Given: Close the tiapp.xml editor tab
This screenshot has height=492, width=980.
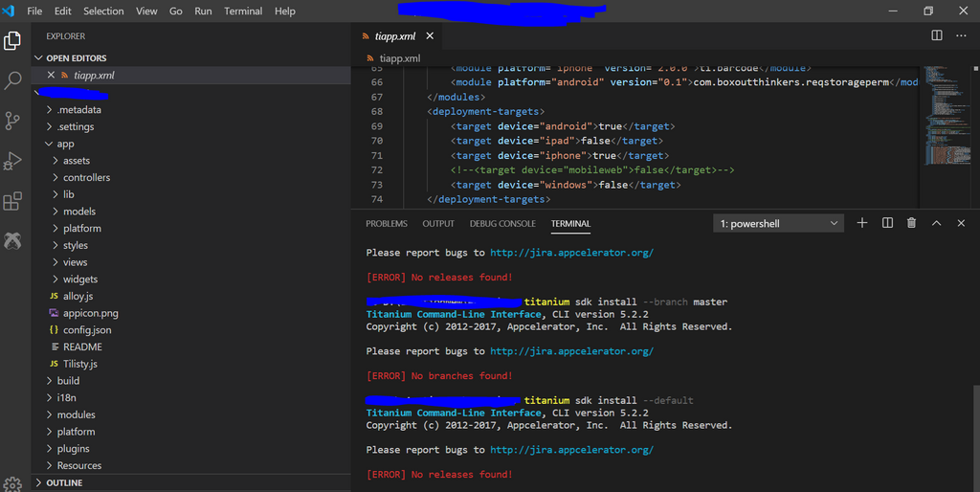Looking at the screenshot, I should point(430,36).
